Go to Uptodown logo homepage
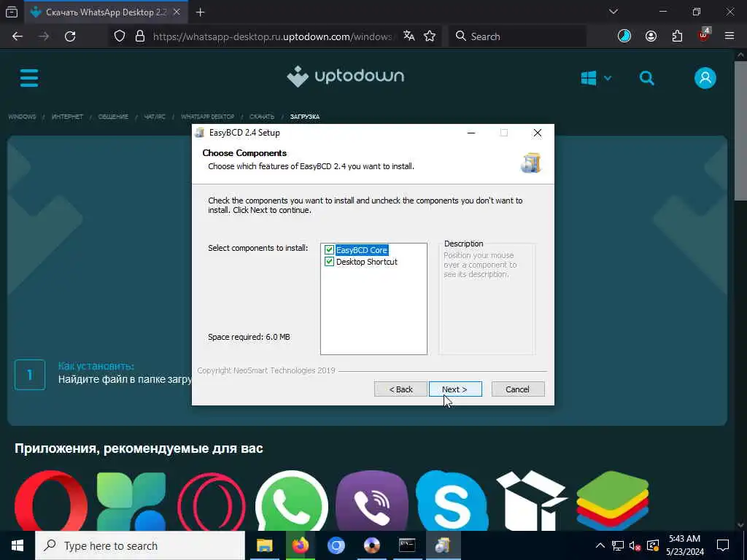Image resolution: width=747 pixels, height=560 pixels. click(x=345, y=76)
